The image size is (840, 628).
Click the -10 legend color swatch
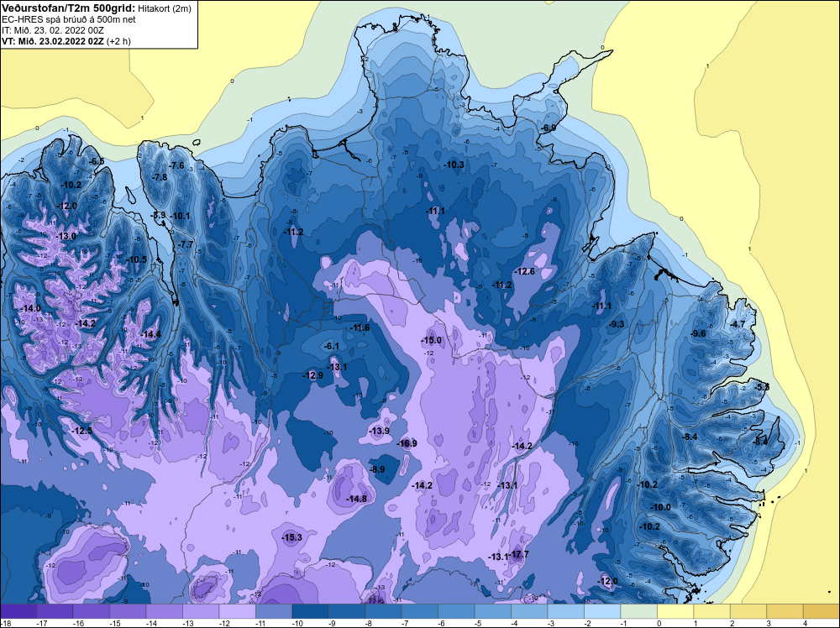[x=310, y=611]
